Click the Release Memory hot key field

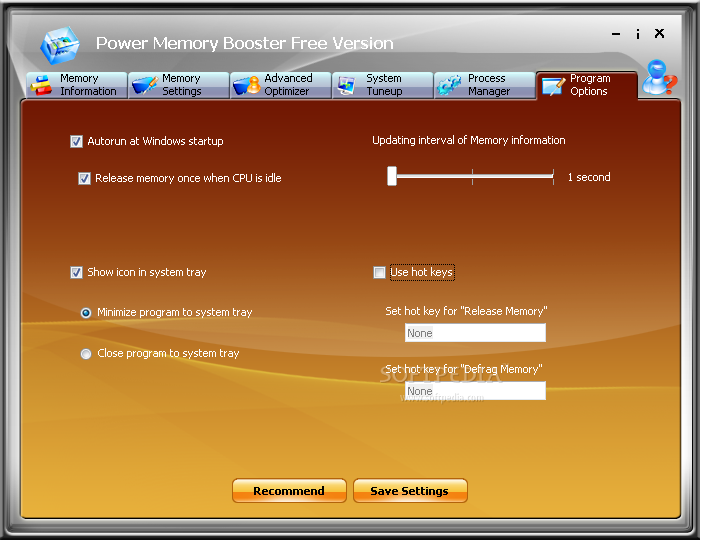coord(475,333)
